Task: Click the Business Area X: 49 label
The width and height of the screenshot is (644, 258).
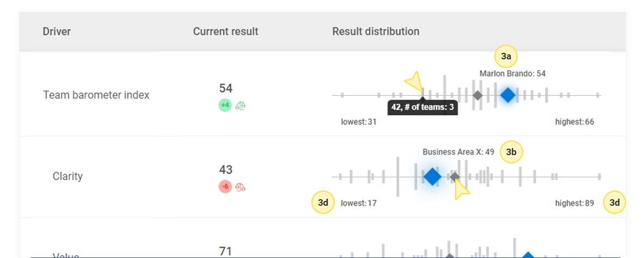Action: [458, 152]
